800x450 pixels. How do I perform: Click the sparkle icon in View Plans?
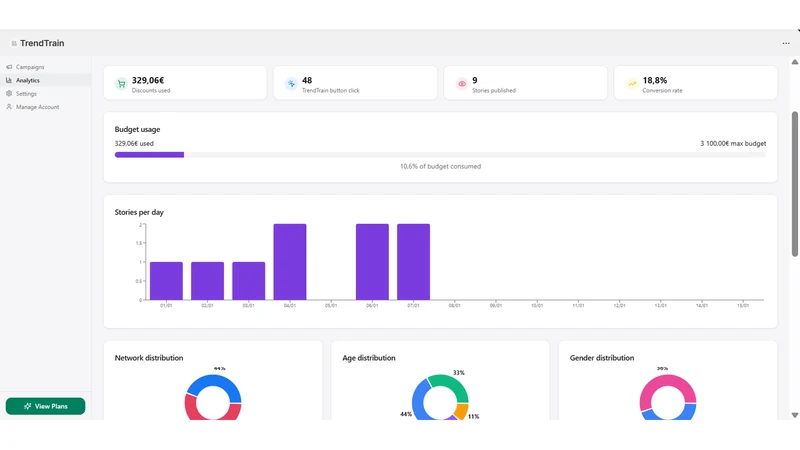[28, 406]
